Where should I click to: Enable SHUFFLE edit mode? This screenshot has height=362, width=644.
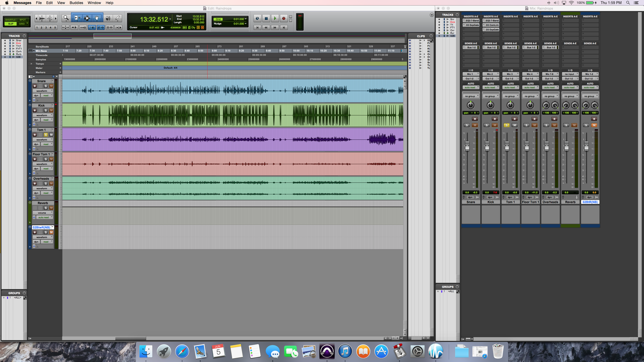coord(10,20)
